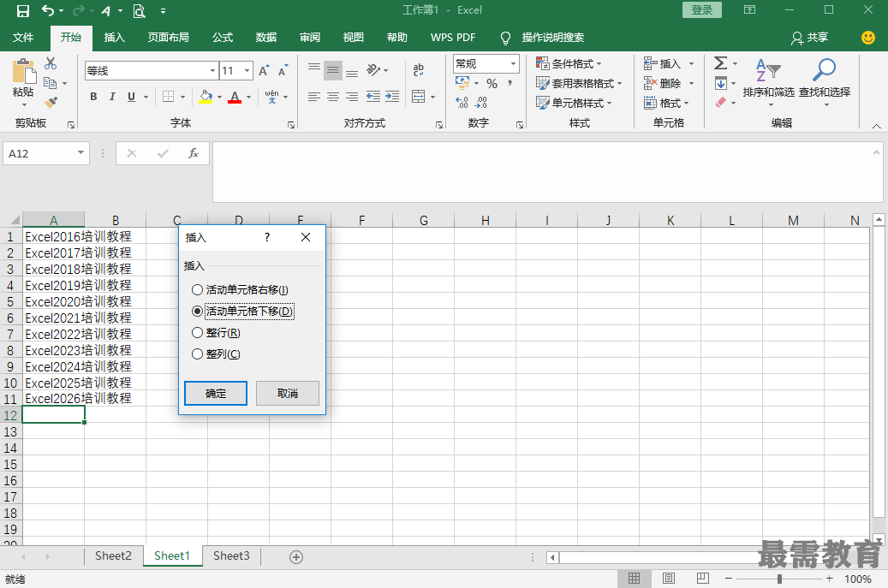
Task: Click the 登录 sign-in button
Action: click(701, 9)
